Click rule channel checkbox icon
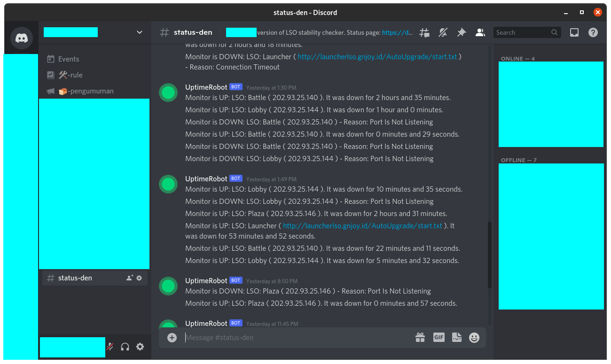This screenshot has width=611, height=364. (x=51, y=75)
